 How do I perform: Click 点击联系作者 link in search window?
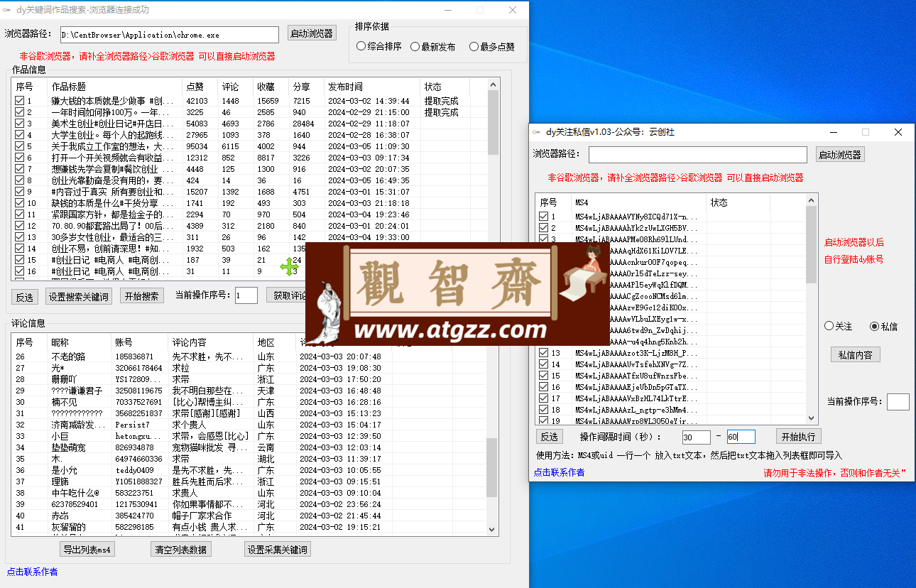tap(32, 572)
